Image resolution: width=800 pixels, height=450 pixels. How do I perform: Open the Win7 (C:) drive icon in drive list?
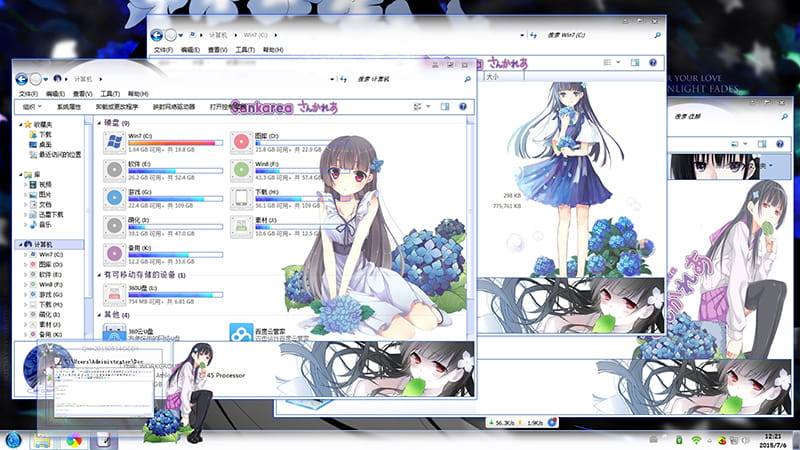point(114,143)
